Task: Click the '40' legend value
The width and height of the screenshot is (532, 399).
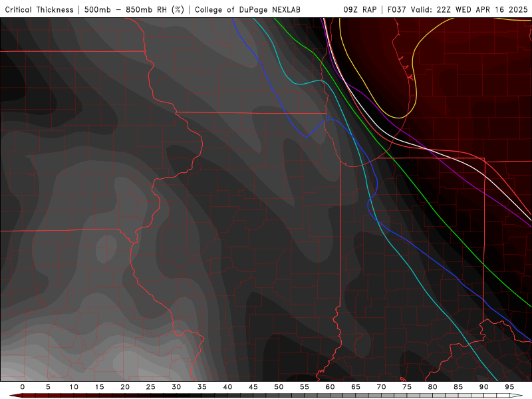Action: [227, 387]
